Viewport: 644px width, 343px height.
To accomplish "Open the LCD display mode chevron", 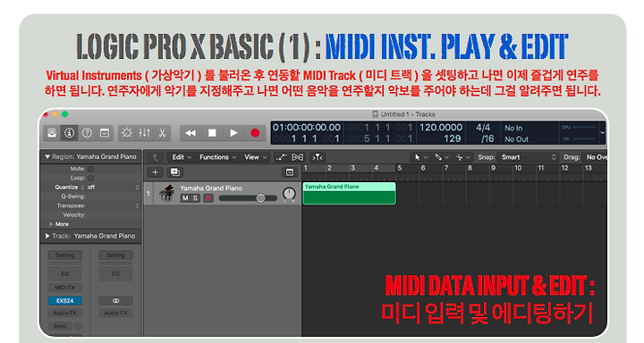I will tap(603, 133).
